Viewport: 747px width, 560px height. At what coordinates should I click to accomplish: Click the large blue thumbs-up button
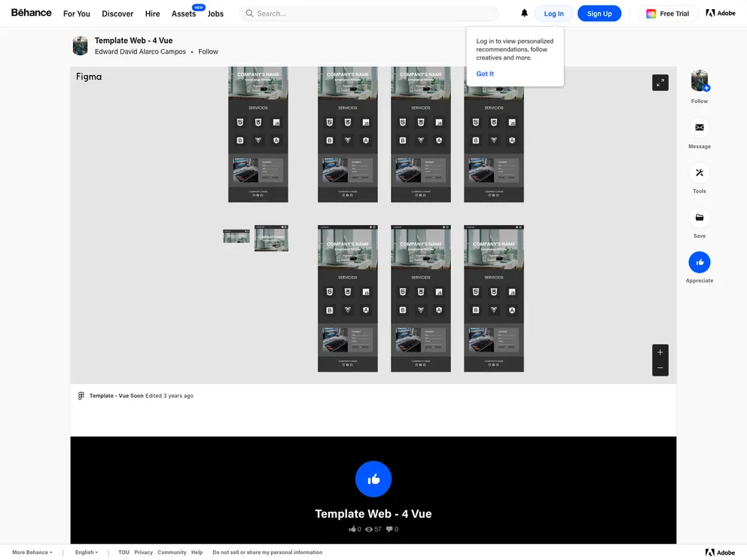[373, 479]
